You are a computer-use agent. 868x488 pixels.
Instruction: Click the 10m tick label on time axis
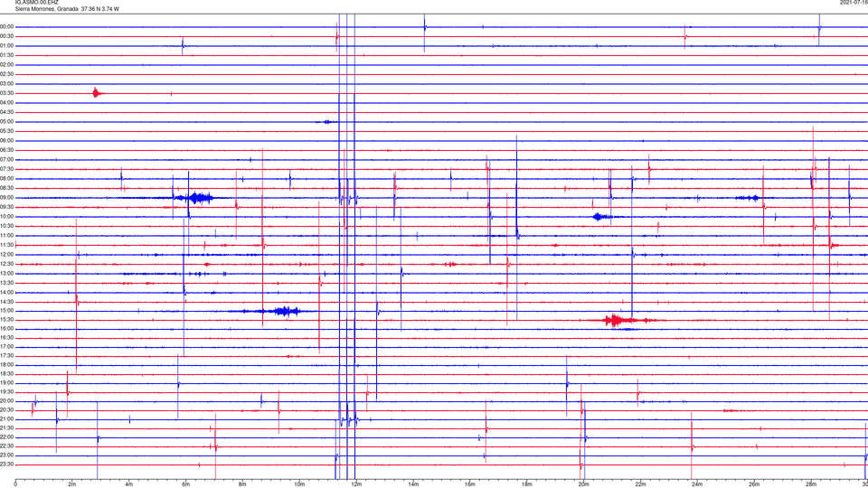(x=299, y=484)
